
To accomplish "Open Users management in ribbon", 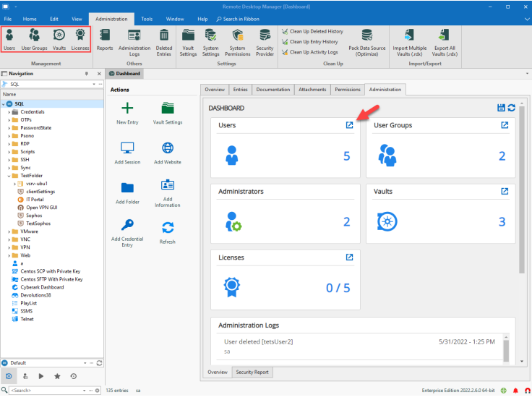I will [x=9, y=40].
